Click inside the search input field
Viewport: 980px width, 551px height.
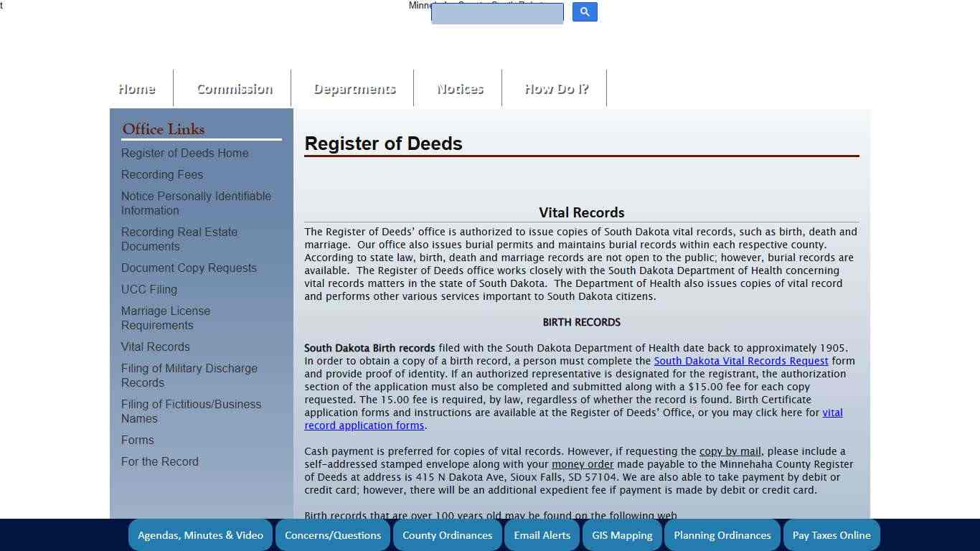pyautogui.click(x=496, y=13)
